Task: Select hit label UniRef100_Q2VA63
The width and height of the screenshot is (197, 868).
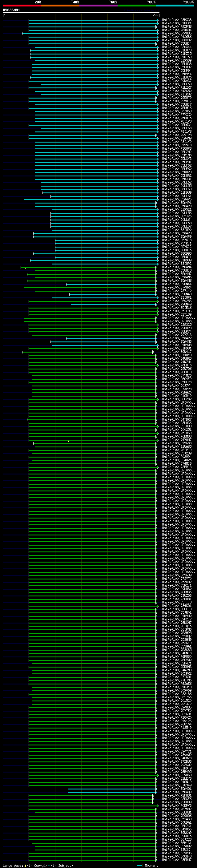Action: [x=176, y=775]
